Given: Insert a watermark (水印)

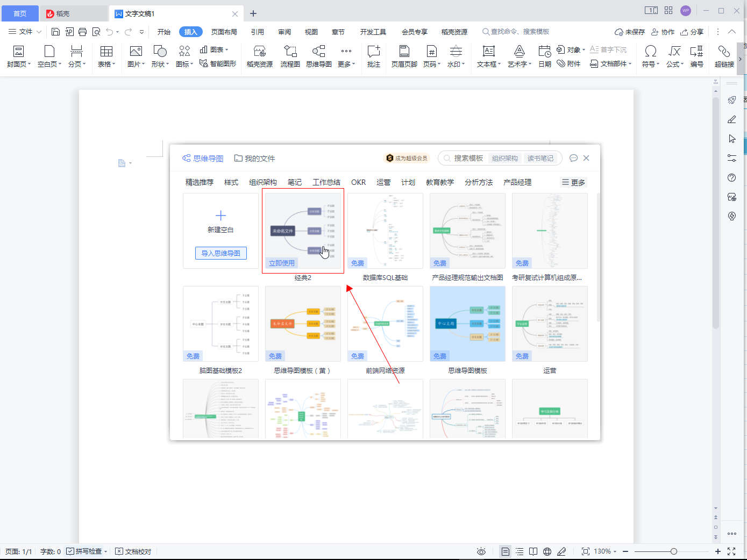Looking at the screenshot, I should click(x=456, y=56).
